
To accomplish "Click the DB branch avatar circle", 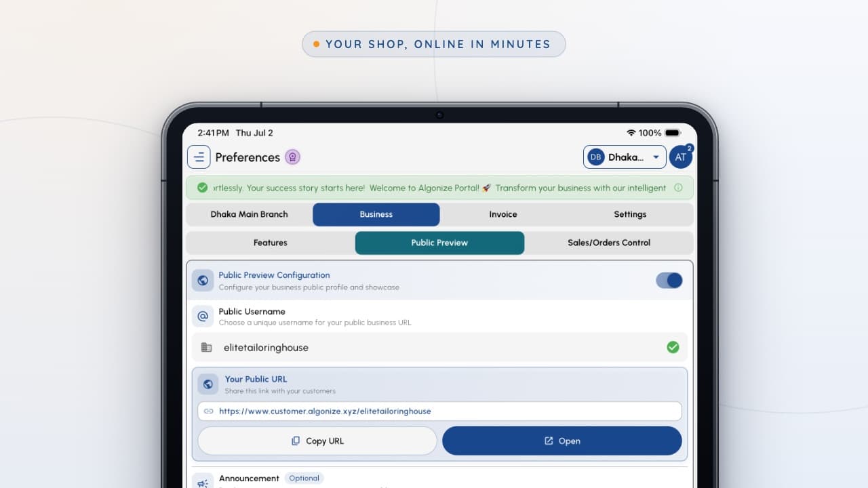I will [595, 157].
